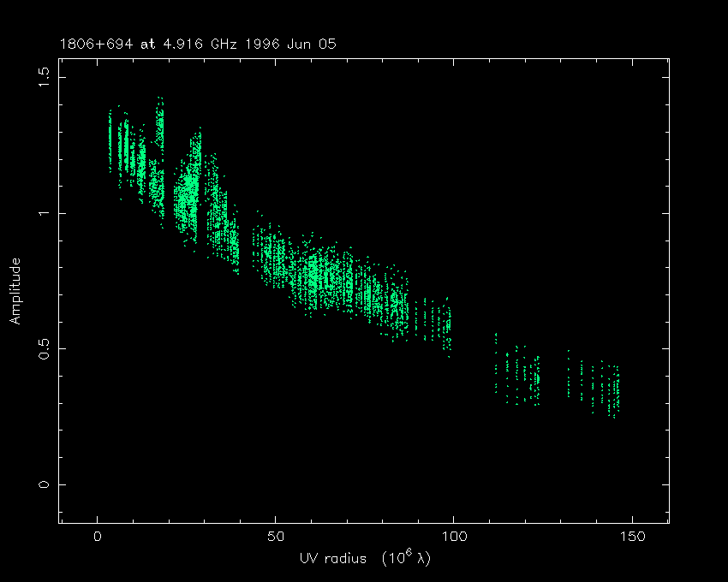Screen dimensions: 728x582
Task: Click the y-axis tick label "1"
Action: pyautogui.click(x=44, y=213)
